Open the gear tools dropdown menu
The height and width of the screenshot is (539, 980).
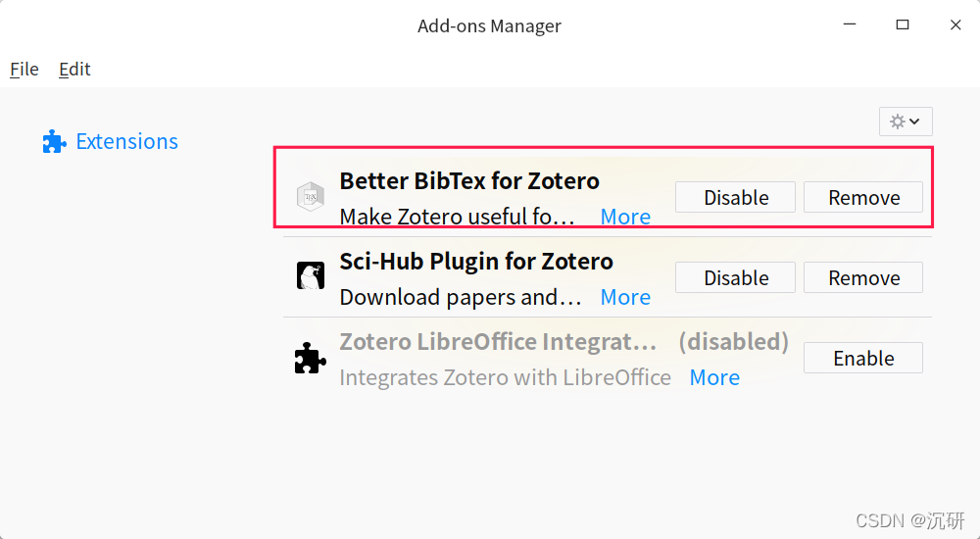[906, 122]
